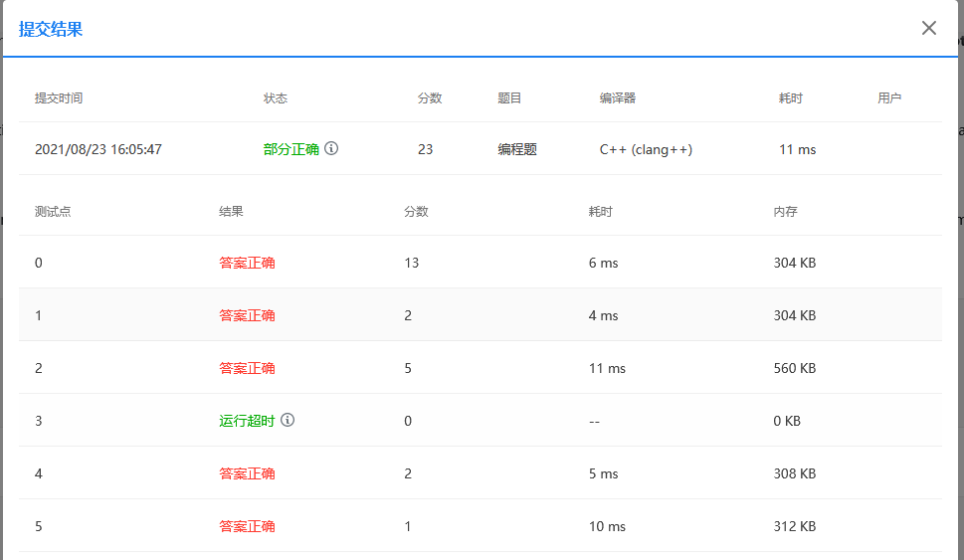Click the 测试点 column header
The width and height of the screenshot is (964, 560).
pos(53,212)
